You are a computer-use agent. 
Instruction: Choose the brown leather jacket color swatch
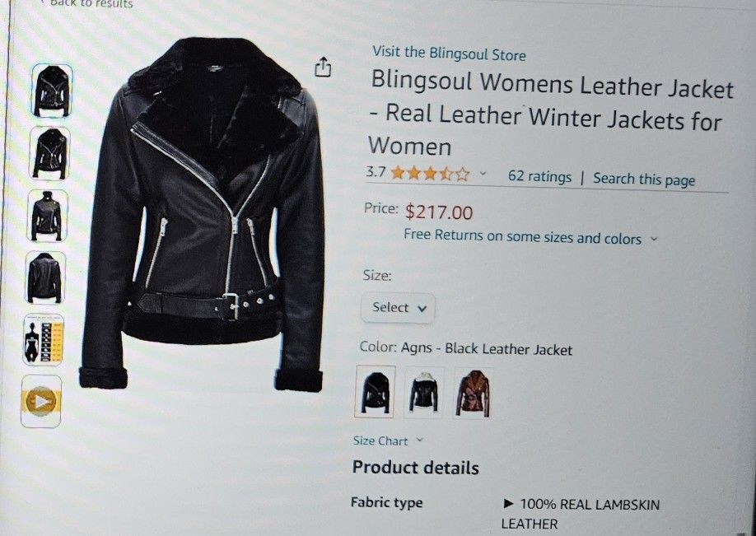pos(473,394)
